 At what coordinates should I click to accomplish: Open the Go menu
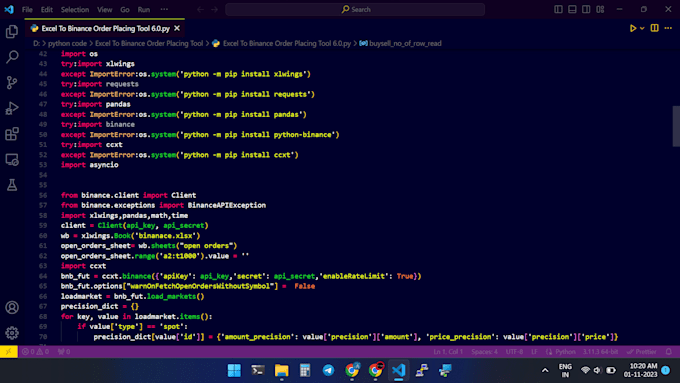pyautogui.click(x=125, y=9)
